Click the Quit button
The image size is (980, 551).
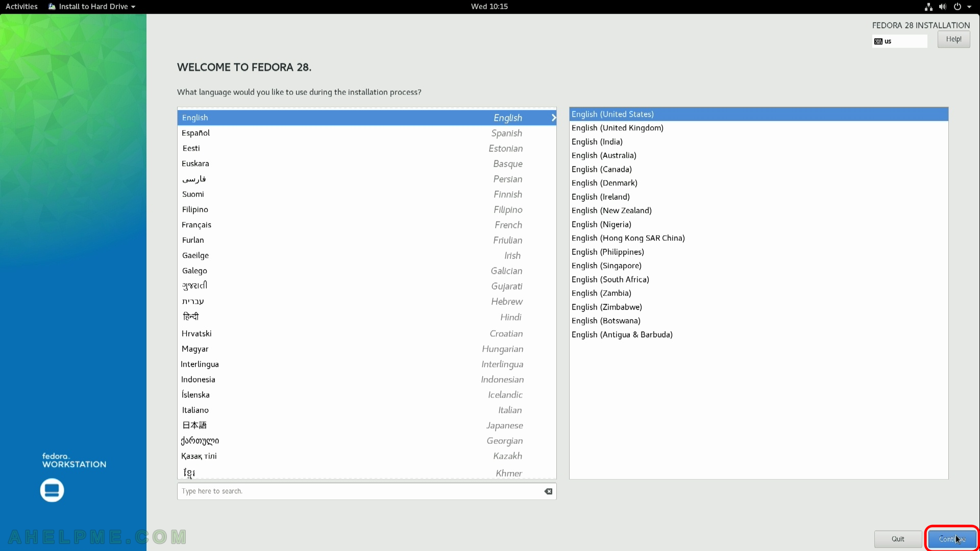[x=898, y=539]
